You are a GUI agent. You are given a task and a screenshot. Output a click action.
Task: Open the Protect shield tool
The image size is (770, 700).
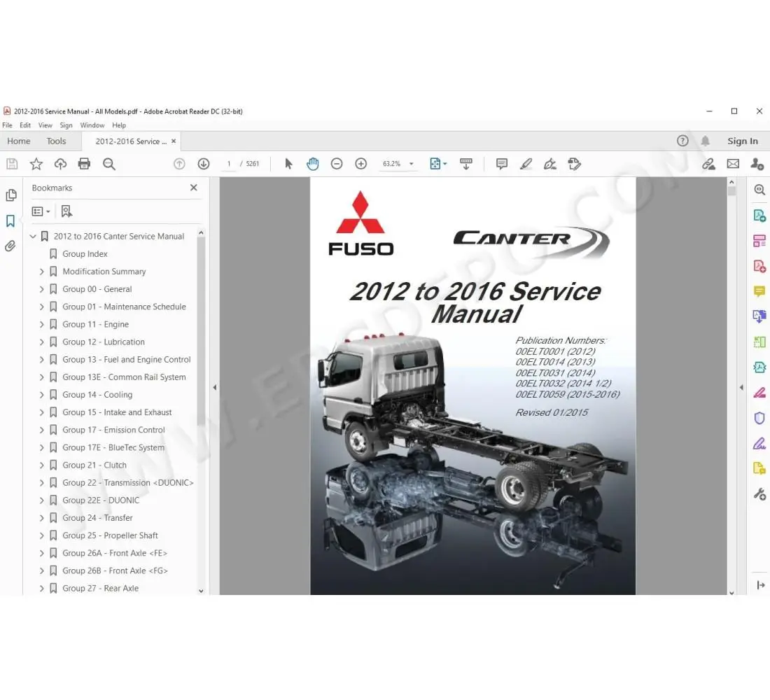759,417
